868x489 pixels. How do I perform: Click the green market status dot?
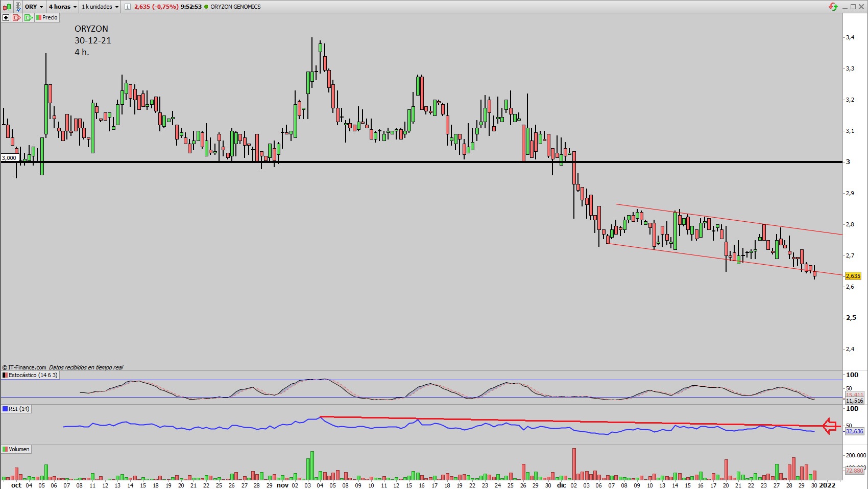(206, 7)
